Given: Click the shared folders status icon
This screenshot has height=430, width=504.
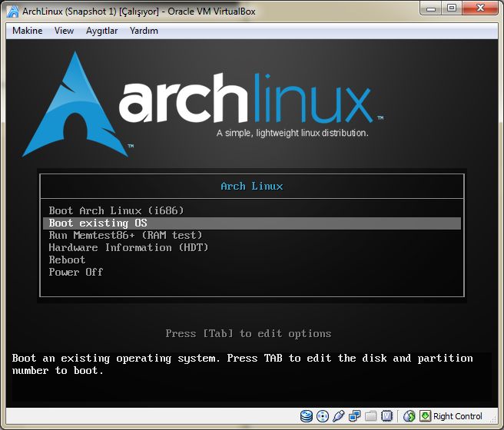Looking at the screenshot, I should pos(370,416).
